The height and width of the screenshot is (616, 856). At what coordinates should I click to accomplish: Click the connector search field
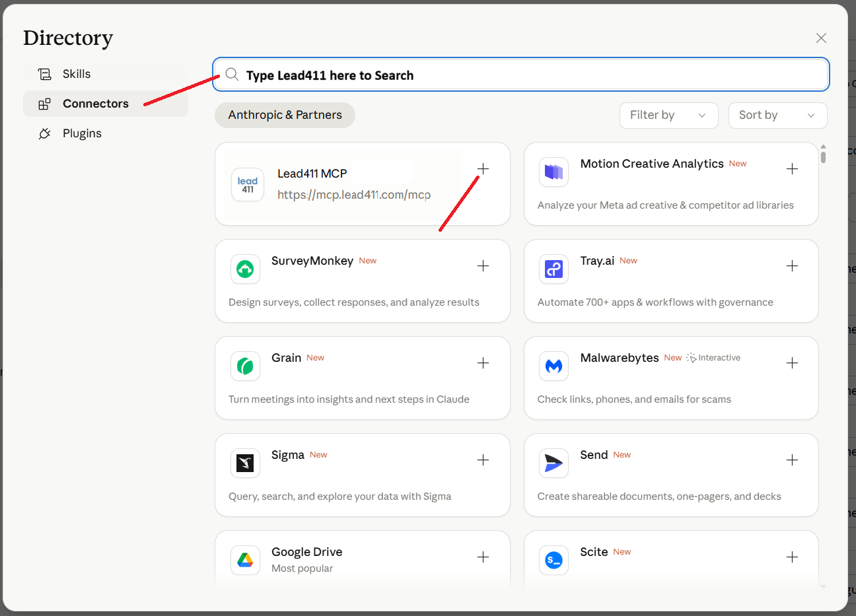coord(520,75)
